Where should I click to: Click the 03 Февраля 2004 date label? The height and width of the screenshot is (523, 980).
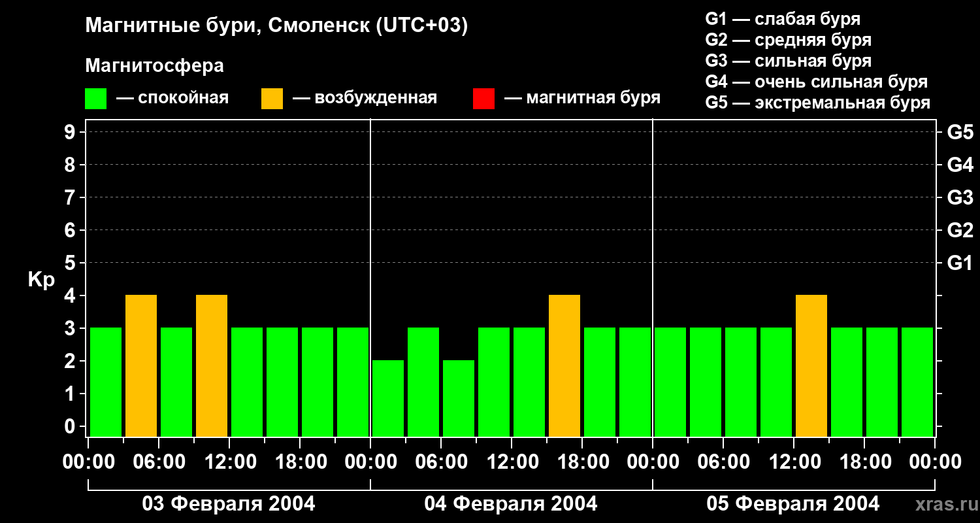[x=229, y=504]
